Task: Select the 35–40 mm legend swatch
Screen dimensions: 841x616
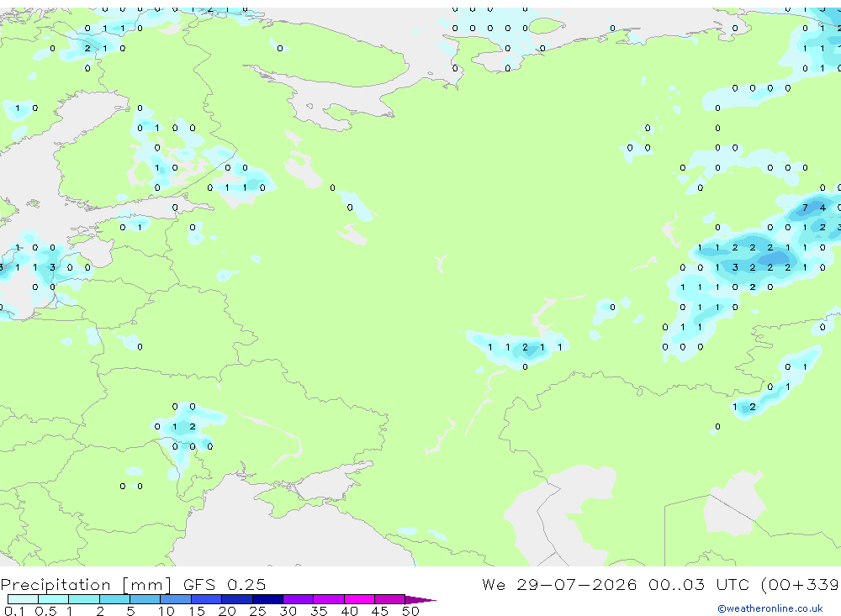Action: pyautogui.click(x=329, y=599)
